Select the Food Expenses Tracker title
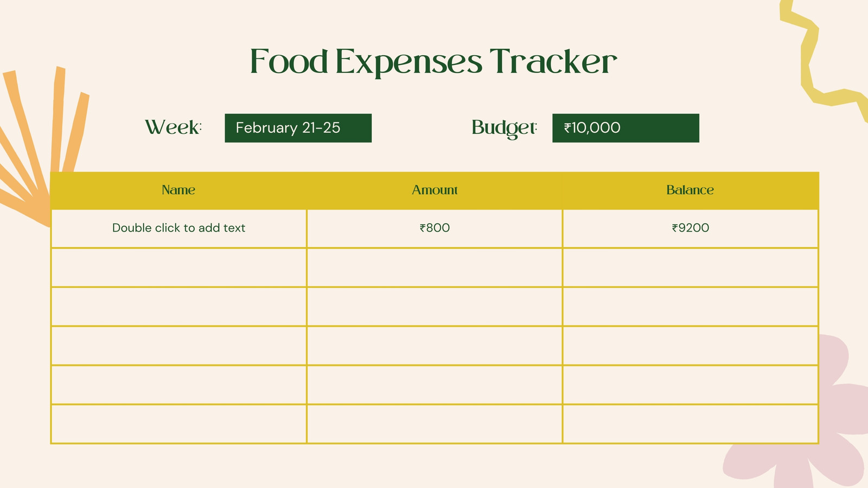 (x=433, y=62)
